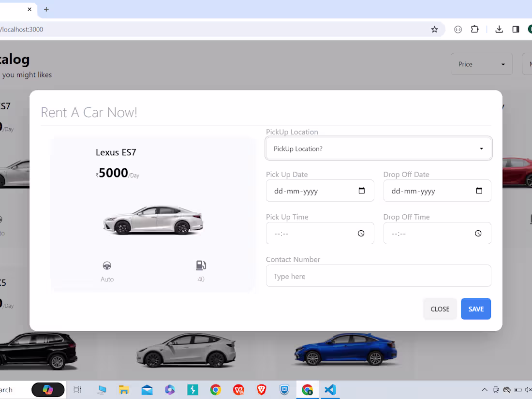532x399 pixels.
Task: Open the Drop Off Date calendar icon
Action: point(479,191)
